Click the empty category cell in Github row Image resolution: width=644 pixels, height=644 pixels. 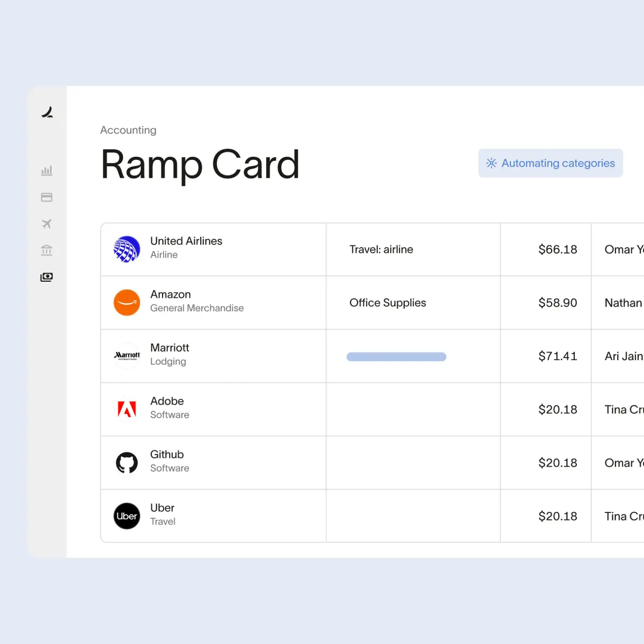pyautogui.click(x=413, y=463)
